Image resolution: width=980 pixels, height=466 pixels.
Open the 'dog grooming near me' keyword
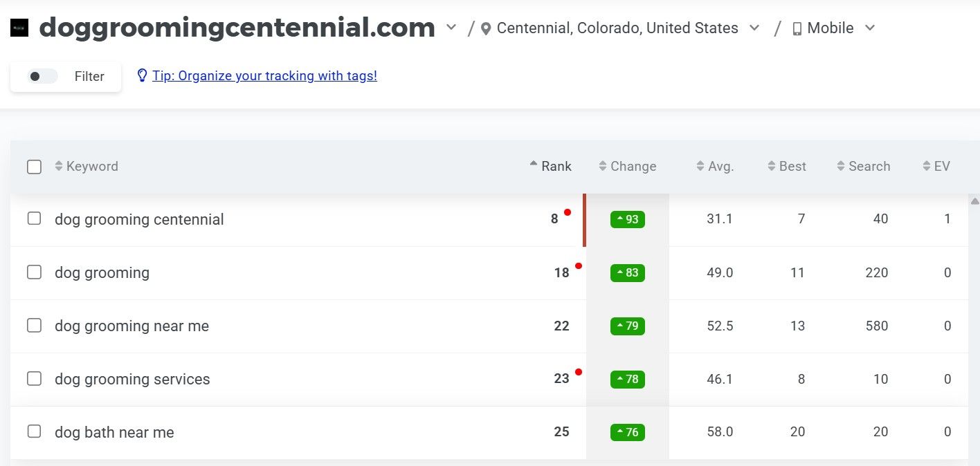point(131,326)
